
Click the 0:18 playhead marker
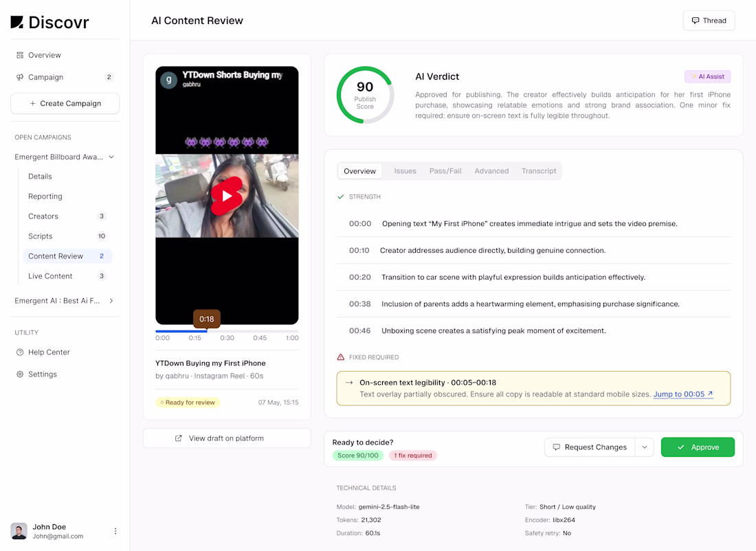[207, 319]
